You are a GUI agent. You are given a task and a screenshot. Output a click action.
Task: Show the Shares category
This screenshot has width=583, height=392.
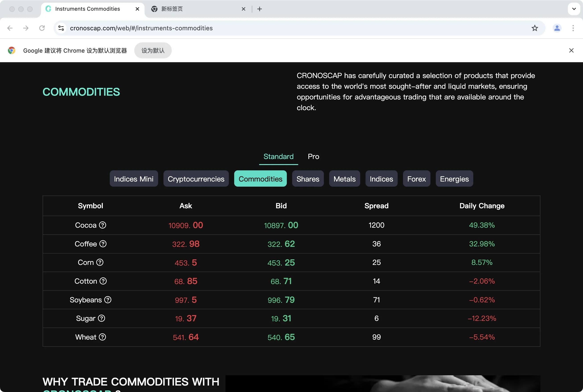point(308,179)
